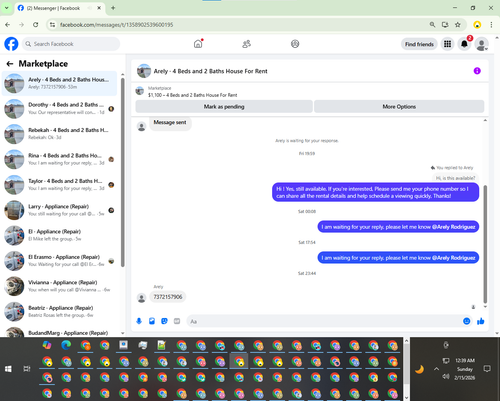Open Chrome three-dot menu

click(491, 25)
